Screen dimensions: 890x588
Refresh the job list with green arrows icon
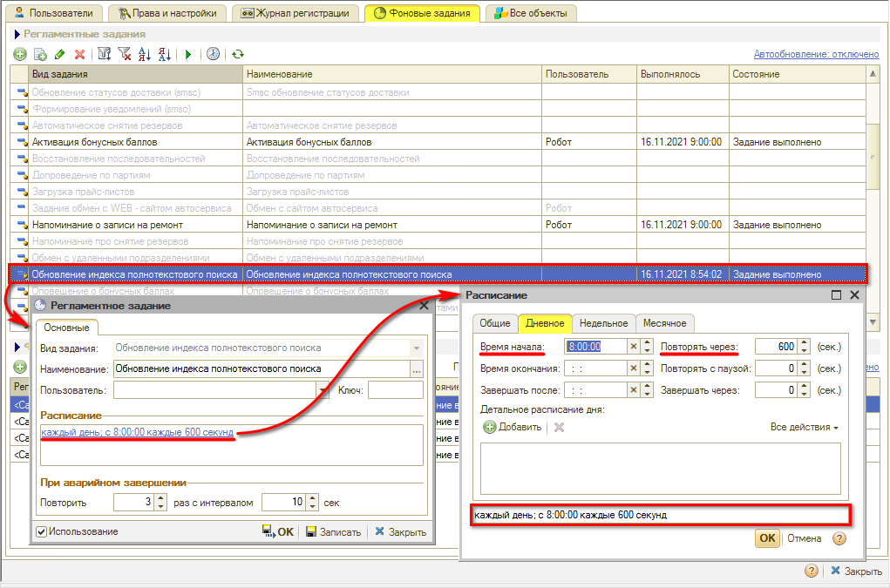coord(237,55)
